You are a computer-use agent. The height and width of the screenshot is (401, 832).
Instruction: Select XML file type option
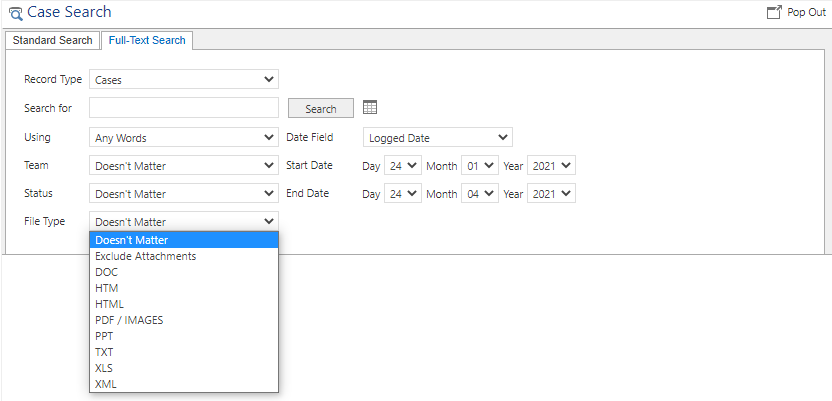coord(184,384)
